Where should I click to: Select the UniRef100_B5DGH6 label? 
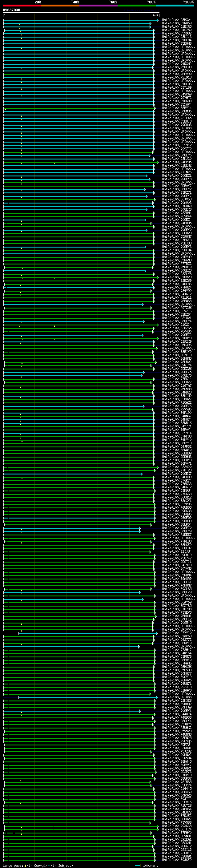tap(176, 43)
